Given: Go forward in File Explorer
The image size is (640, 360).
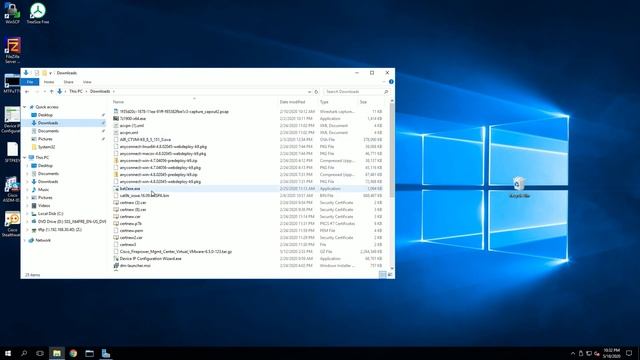Looking at the screenshot, I should click(x=37, y=91).
